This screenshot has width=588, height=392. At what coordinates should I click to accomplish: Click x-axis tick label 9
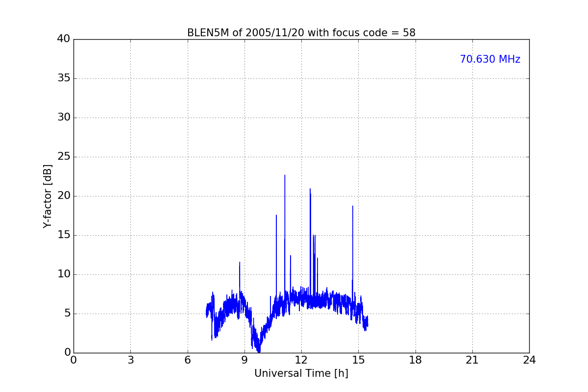(x=245, y=360)
